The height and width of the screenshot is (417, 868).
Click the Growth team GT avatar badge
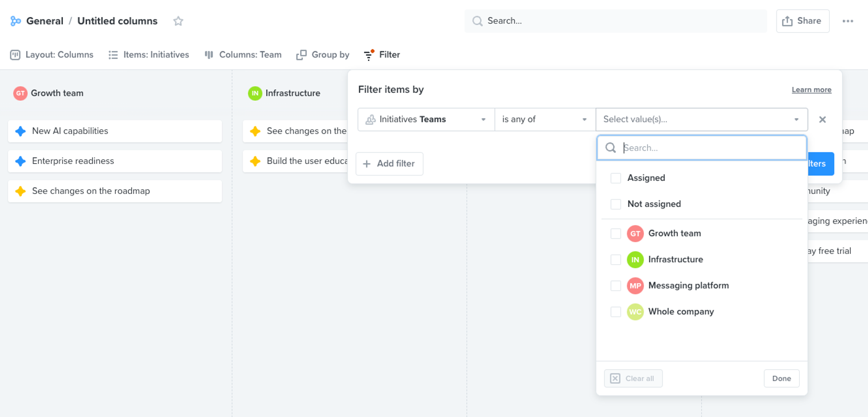coord(19,93)
